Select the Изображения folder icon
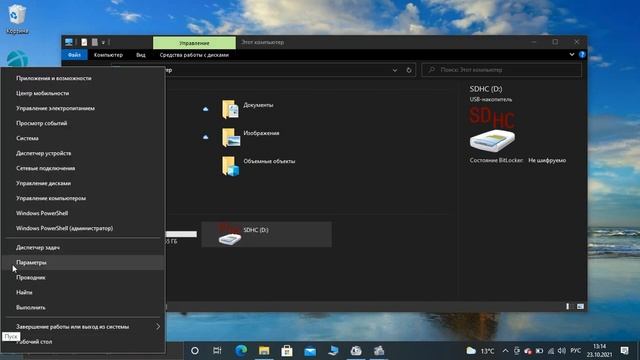Screen dimensions: 640x360 [x=230, y=137]
